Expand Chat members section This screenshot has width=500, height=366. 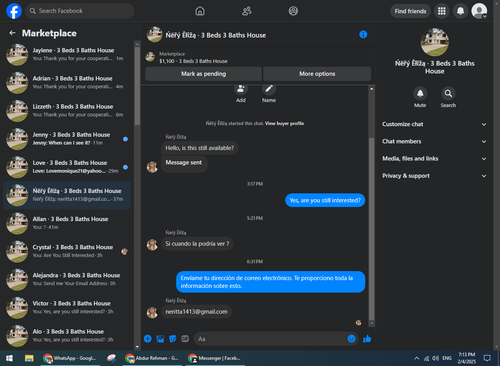click(x=434, y=141)
